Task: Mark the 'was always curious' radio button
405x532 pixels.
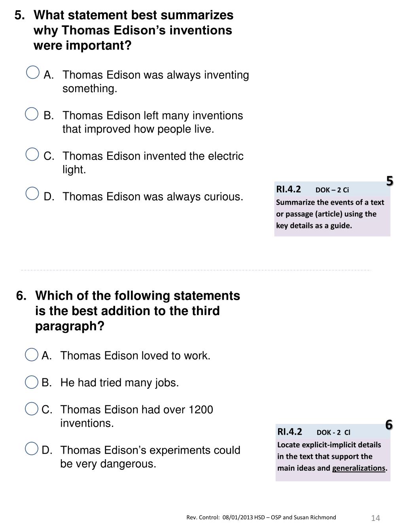Action: (32, 194)
